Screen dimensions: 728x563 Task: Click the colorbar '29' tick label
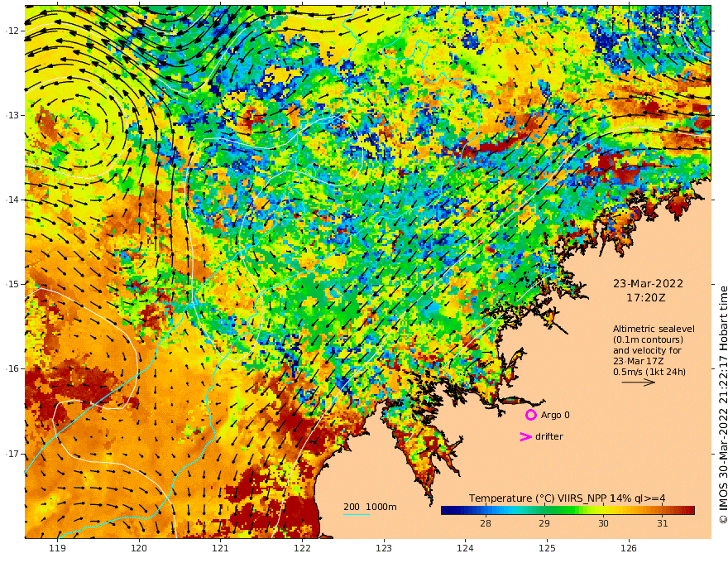click(544, 523)
